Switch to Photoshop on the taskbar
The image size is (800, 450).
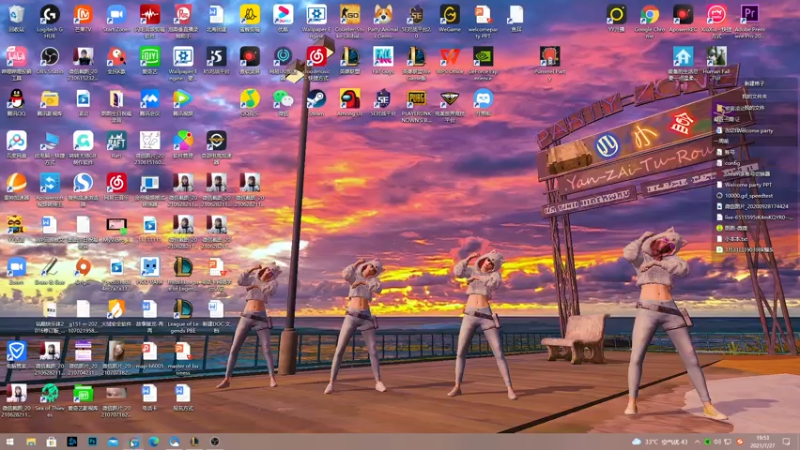92,441
